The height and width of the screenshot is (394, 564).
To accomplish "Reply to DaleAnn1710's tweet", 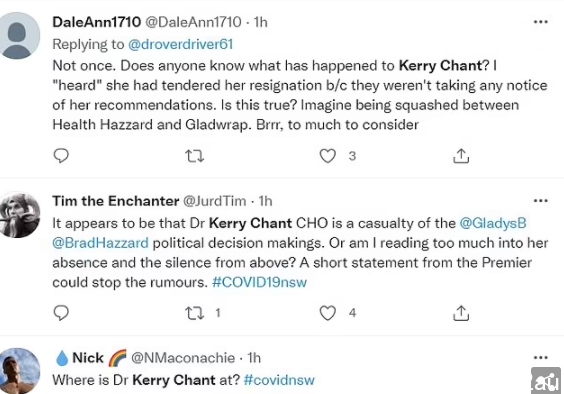I will tap(61, 156).
